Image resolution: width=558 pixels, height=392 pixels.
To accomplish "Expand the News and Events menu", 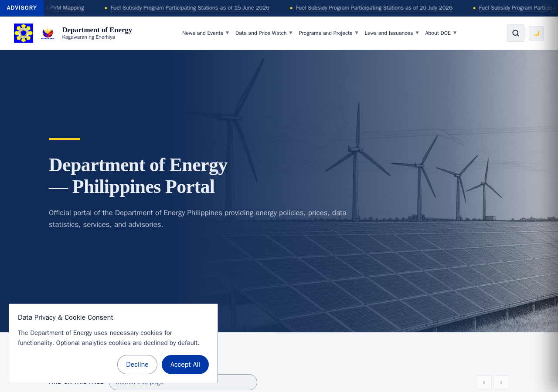I will point(205,33).
